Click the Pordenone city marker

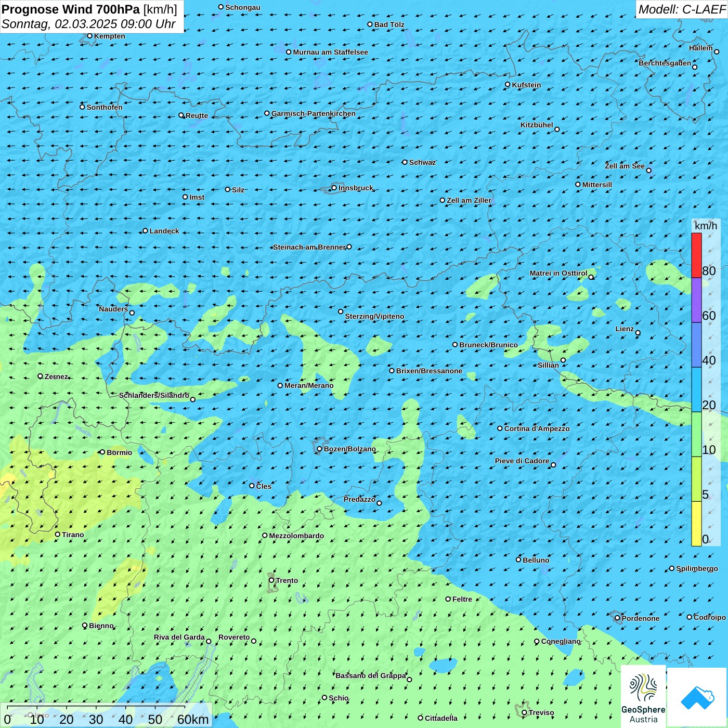(617, 618)
